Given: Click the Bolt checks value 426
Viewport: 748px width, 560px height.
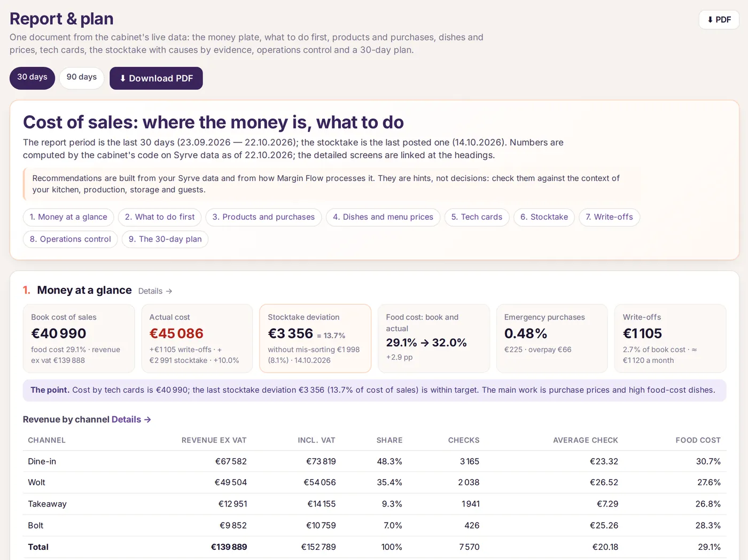Looking at the screenshot, I should [x=472, y=525].
